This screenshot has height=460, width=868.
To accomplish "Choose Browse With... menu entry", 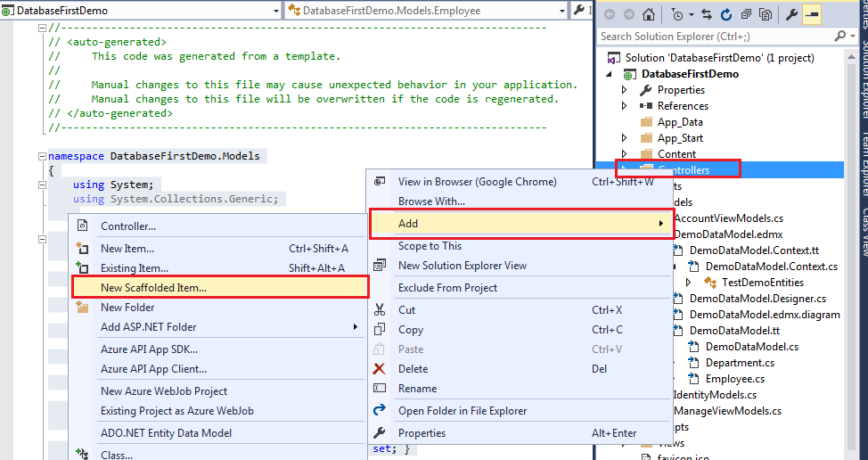I will pos(520,201).
